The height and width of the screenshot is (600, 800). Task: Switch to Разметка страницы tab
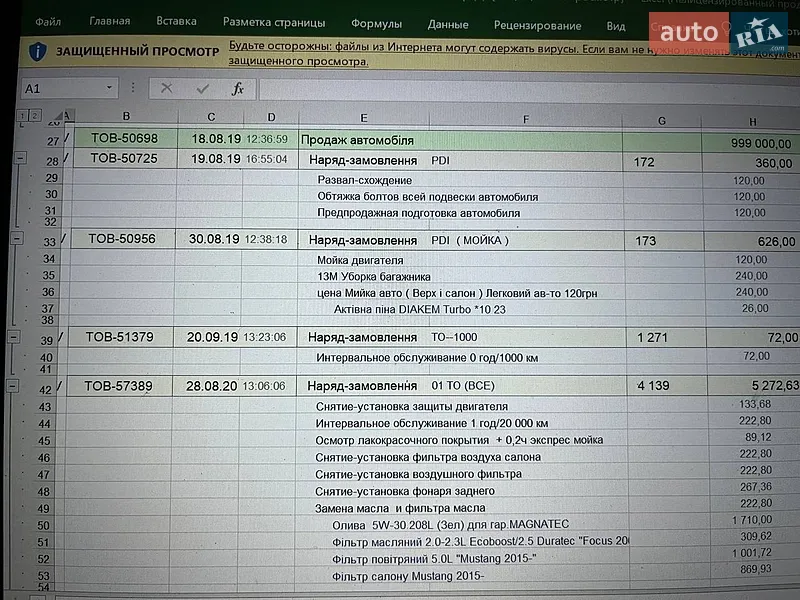point(274,22)
